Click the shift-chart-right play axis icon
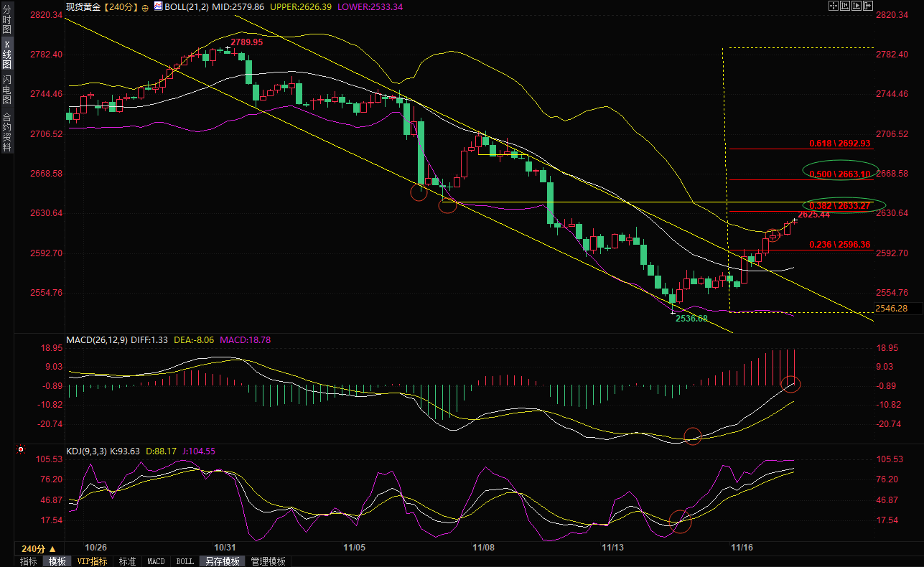This screenshot has width=924, height=567. 857,6
